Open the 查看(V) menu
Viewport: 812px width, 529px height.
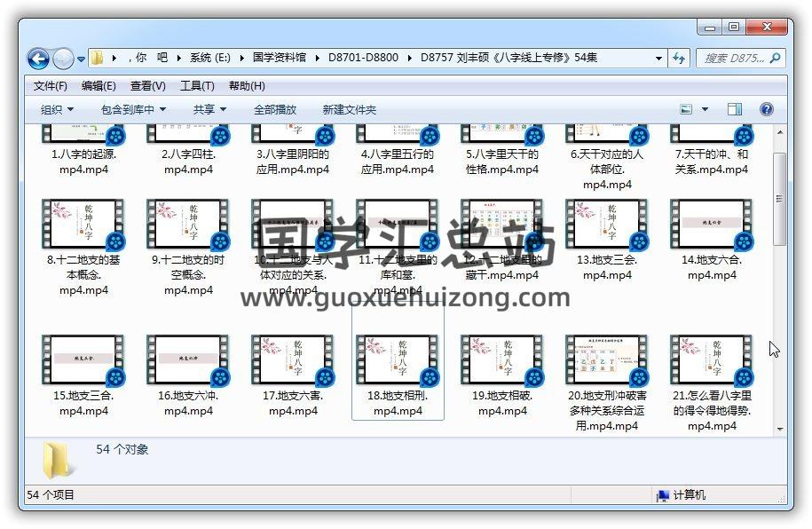click(148, 86)
